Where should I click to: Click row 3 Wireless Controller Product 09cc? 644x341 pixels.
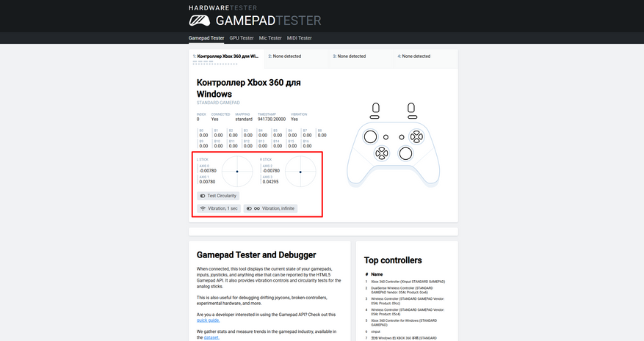pyautogui.click(x=408, y=301)
